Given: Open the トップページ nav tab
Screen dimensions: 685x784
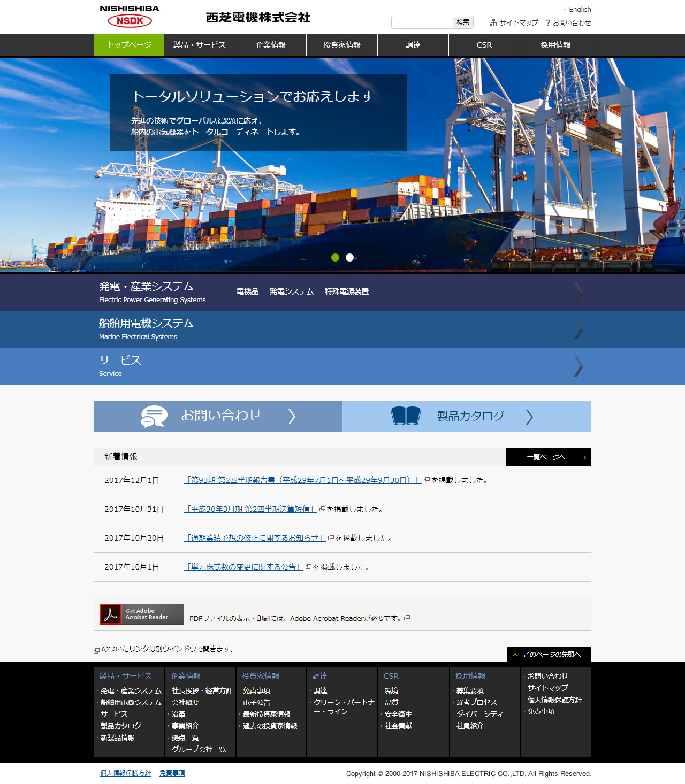Looking at the screenshot, I should 129,45.
